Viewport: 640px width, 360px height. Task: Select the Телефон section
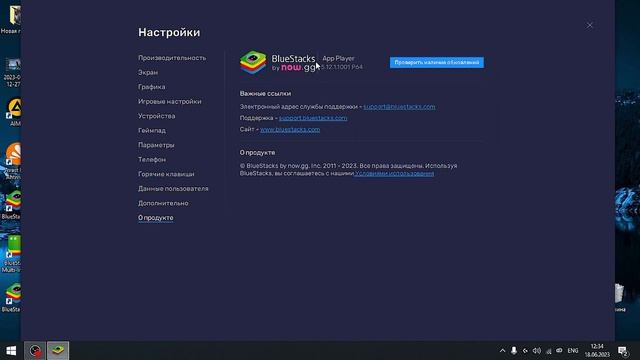click(152, 160)
